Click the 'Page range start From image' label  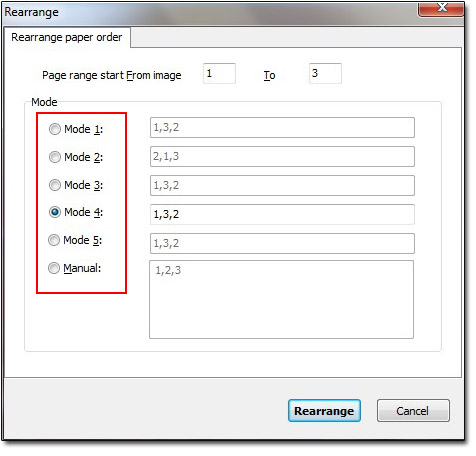tap(113, 76)
